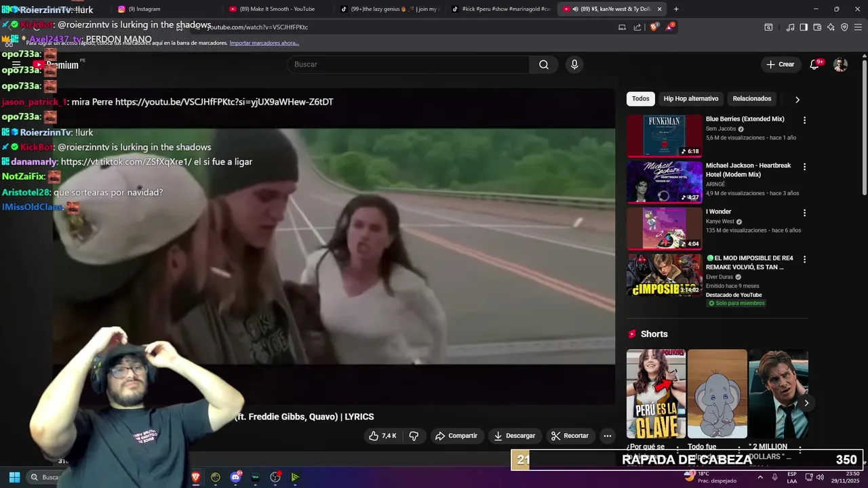Viewport: 868px width, 488px height.
Task: Close the active kanYe west tab
Action: 659,9
